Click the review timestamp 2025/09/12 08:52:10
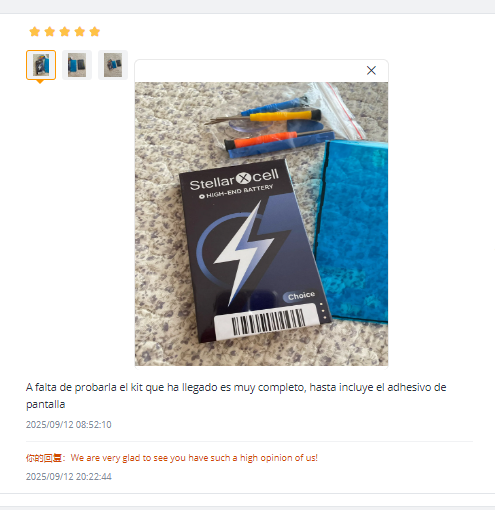The width and height of the screenshot is (495, 510). pyautogui.click(x=69, y=424)
